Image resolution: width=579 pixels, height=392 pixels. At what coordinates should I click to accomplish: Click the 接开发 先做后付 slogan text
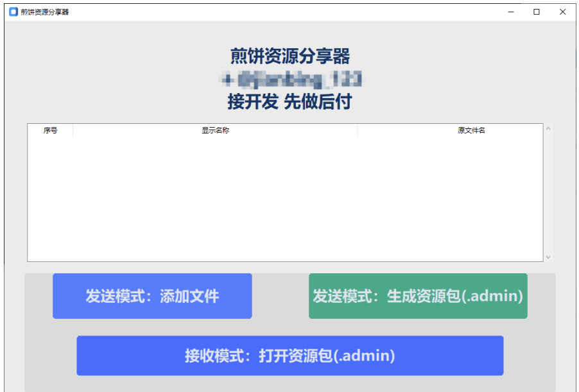tap(289, 101)
